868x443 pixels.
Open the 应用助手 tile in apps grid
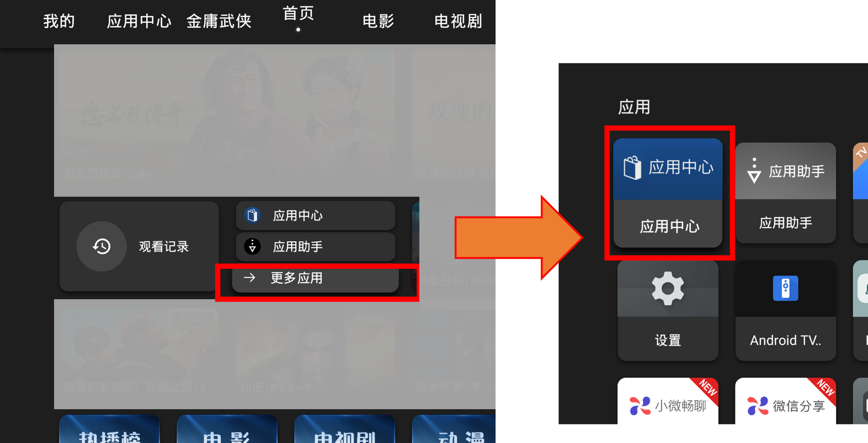point(785,193)
